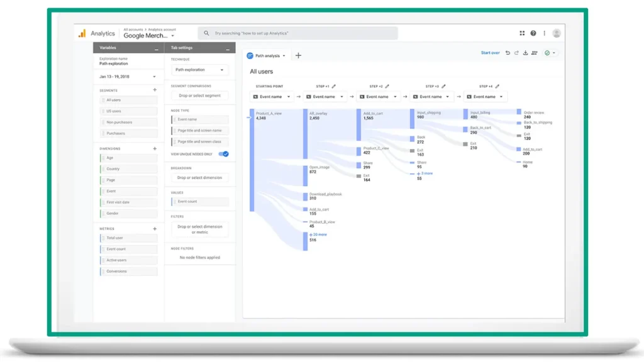644x362 pixels.
Task: Switch to the Path analysis tab
Action: click(264, 55)
